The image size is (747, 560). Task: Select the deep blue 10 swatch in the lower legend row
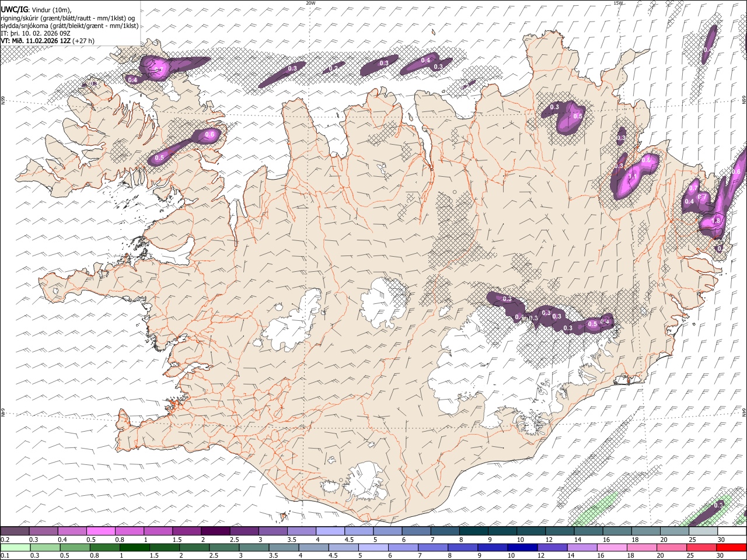(x=523, y=547)
